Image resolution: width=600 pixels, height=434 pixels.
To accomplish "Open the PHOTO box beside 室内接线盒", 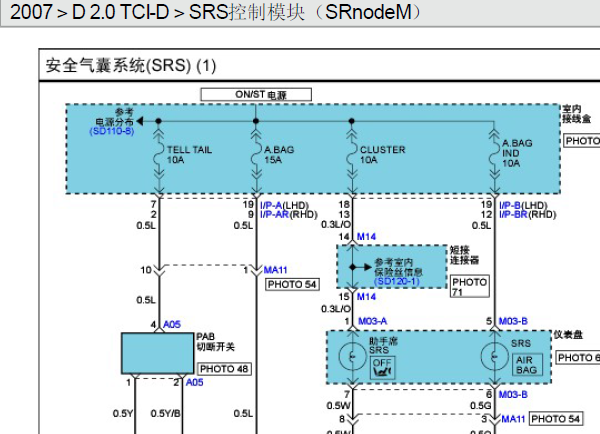I will pos(582,141).
